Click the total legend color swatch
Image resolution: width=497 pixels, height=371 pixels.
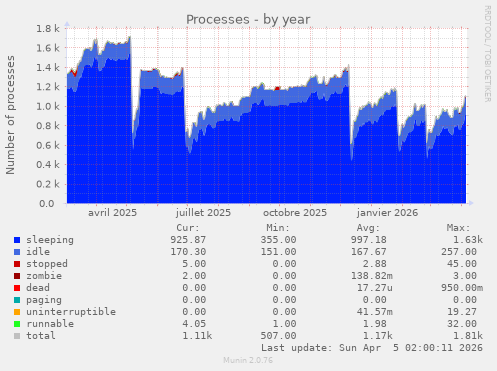(x=17, y=336)
